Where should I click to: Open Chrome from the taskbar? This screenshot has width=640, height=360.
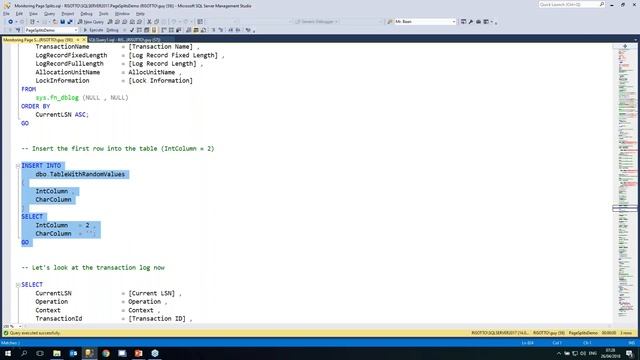tap(106, 353)
